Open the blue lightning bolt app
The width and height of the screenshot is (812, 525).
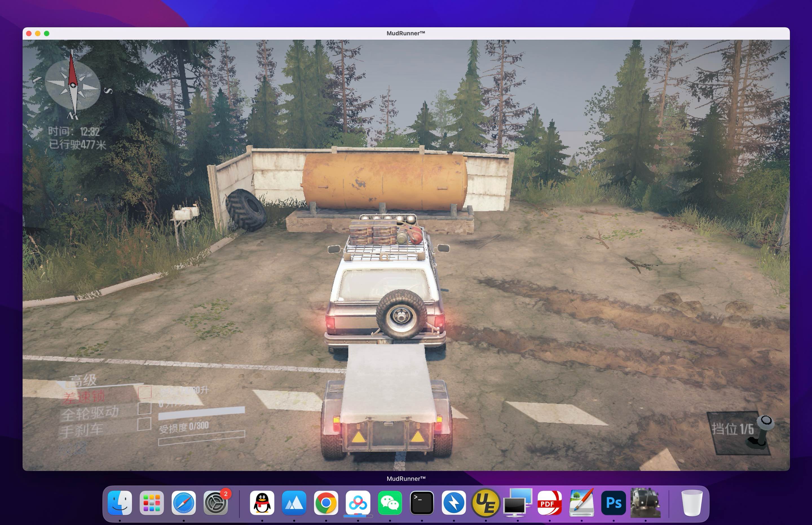click(x=454, y=503)
